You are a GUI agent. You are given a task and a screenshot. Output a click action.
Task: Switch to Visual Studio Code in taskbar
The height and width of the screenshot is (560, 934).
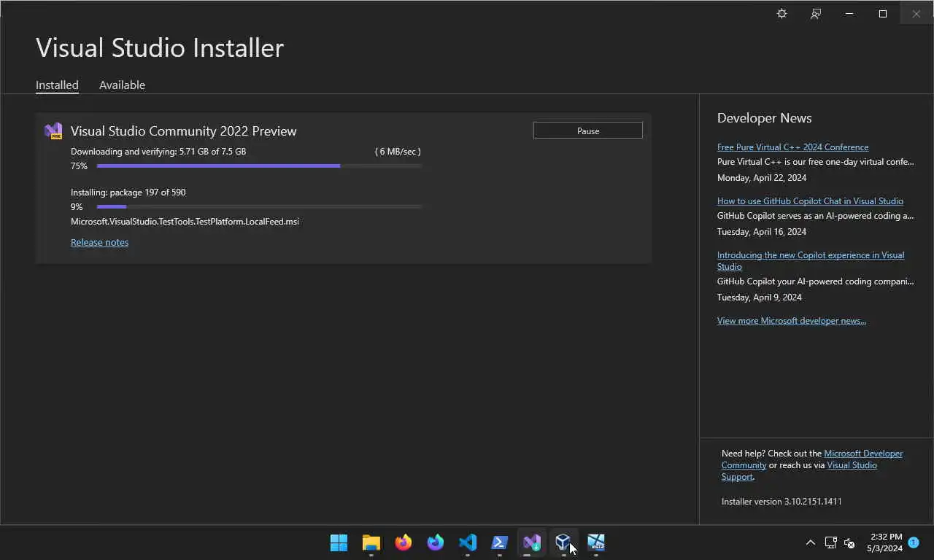[468, 542]
